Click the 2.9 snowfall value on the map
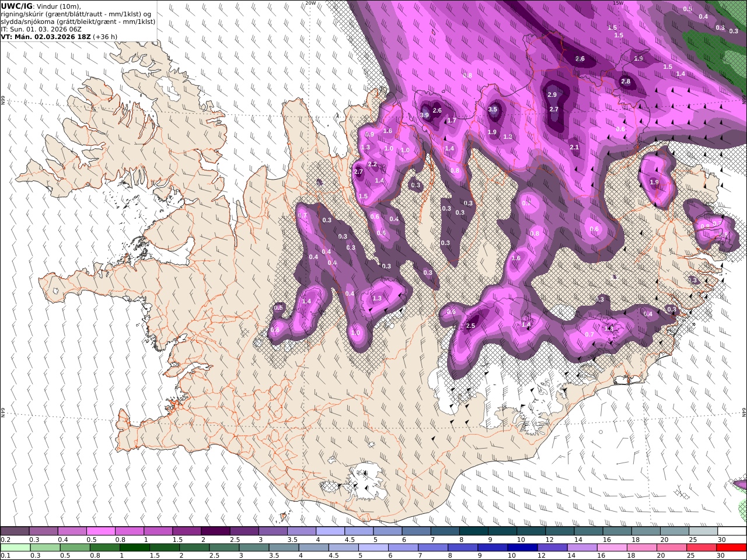The height and width of the screenshot is (560, 747). [552, 94]
